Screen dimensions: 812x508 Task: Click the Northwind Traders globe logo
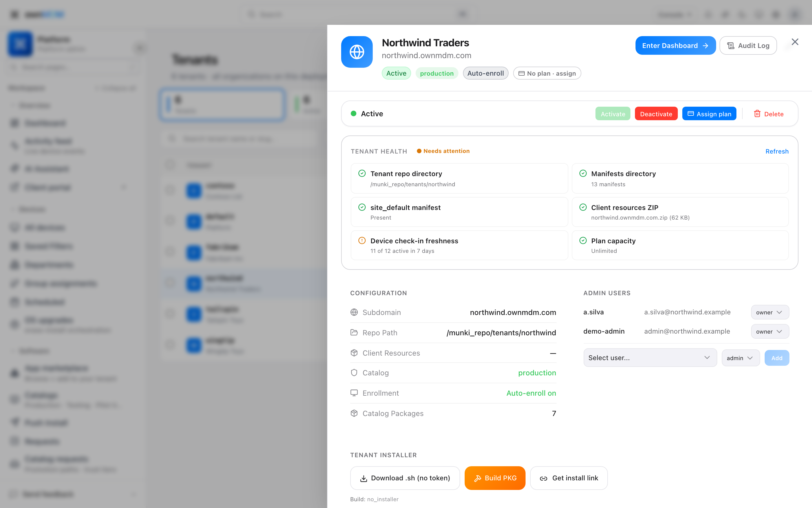pyautogui.click(x=357, y=52)
